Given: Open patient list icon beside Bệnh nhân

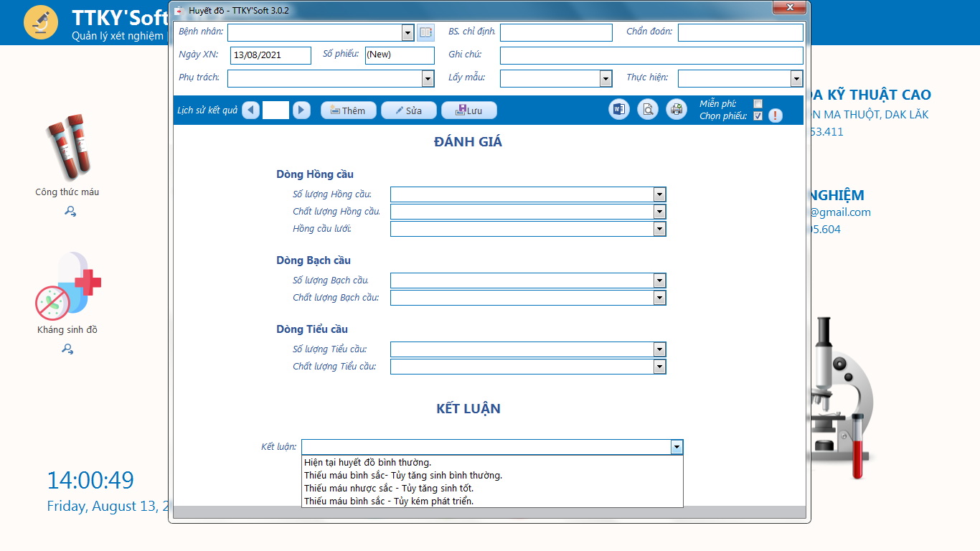Looking at the screenshot, I should (x=426, y=32).
